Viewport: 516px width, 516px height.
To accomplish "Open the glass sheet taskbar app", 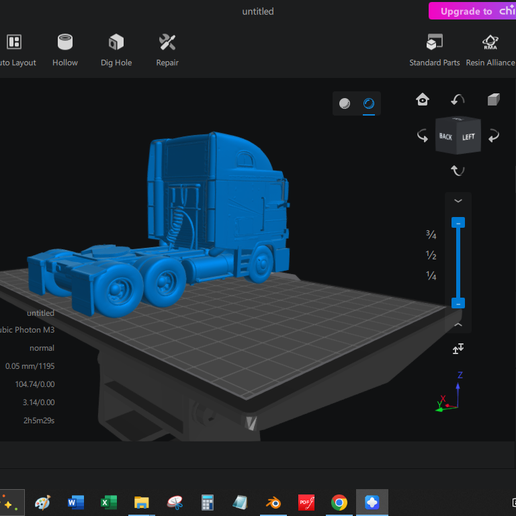I will [240, 502].
